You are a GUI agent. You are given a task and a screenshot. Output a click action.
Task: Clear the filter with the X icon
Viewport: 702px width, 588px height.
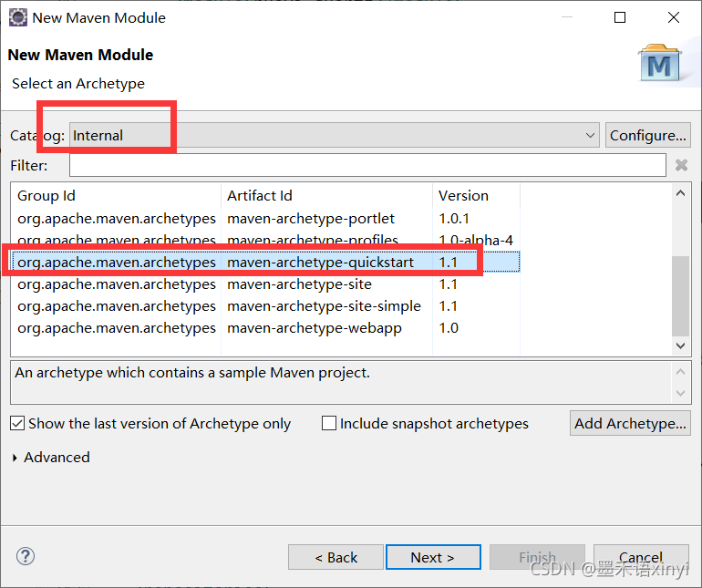[681, 165]
